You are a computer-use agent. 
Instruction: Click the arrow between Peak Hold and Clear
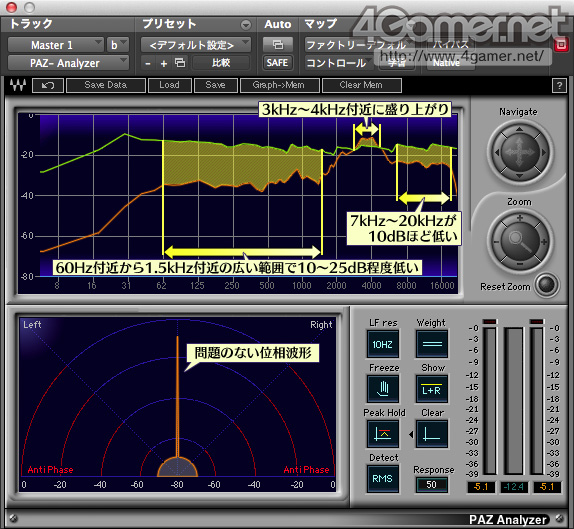411,434
